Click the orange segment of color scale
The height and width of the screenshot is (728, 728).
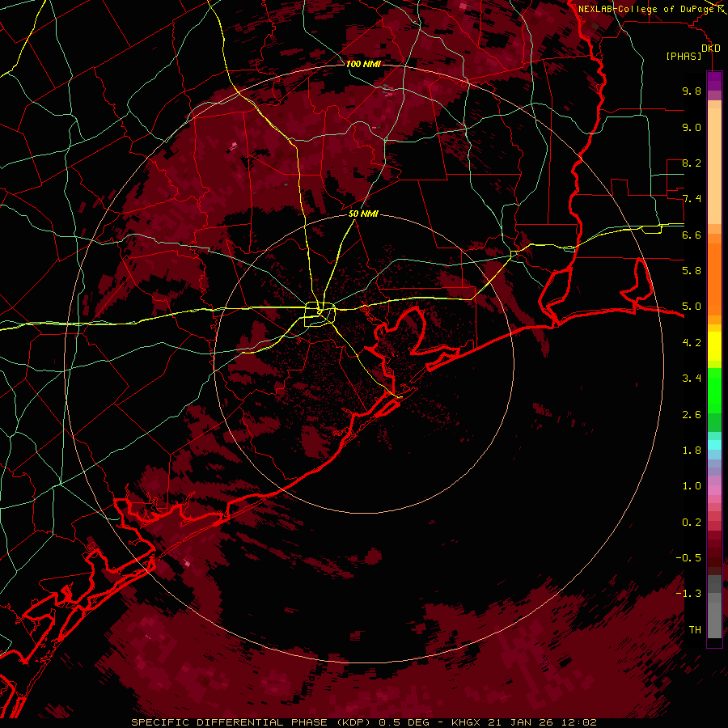pos(714,278)
